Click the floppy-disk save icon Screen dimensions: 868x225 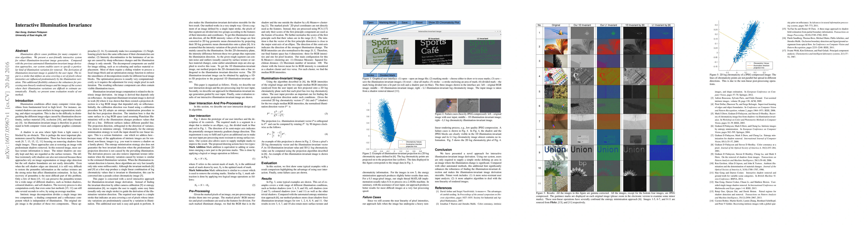coord(369,34)
